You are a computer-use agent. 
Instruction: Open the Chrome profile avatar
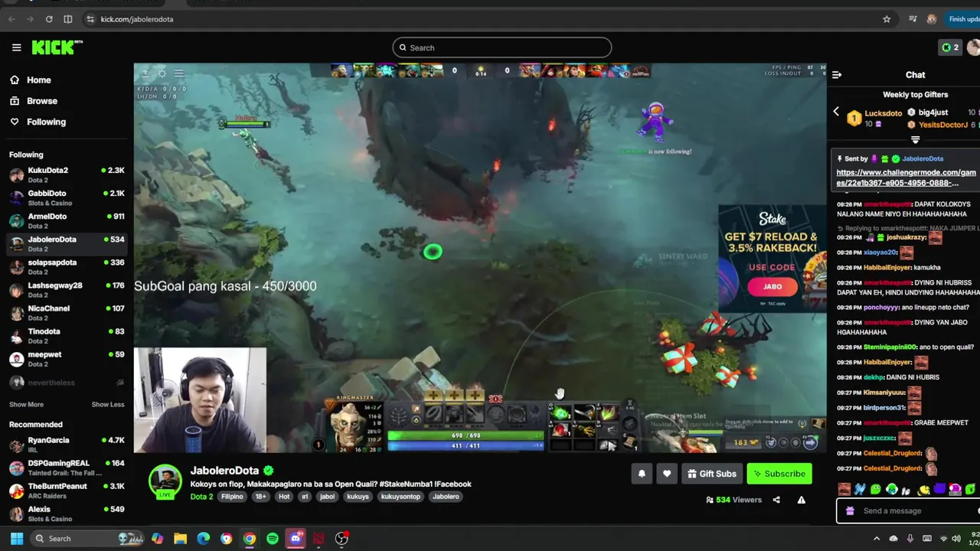932,19
